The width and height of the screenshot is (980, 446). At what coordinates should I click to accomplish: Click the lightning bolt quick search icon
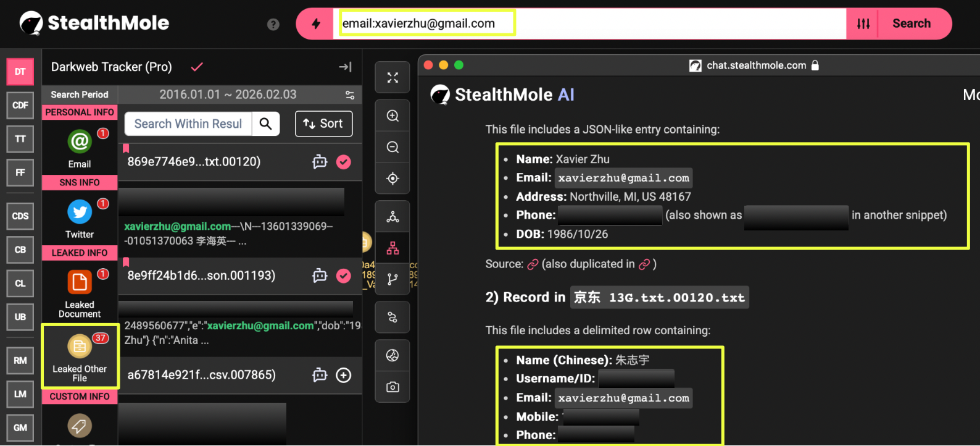pos(315,23)
